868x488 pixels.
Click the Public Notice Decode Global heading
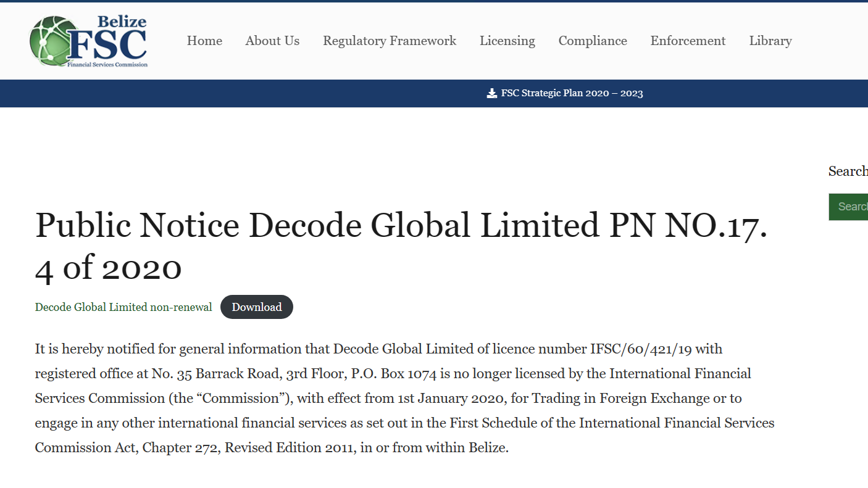click(x=401, y=246)
